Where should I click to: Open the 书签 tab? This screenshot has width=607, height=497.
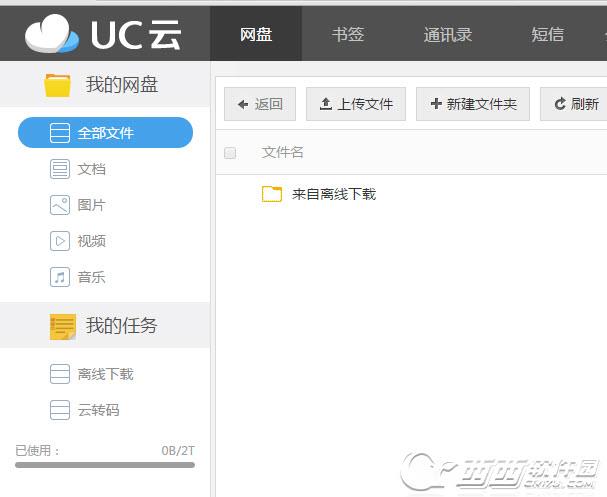click(x=348, y=34)
